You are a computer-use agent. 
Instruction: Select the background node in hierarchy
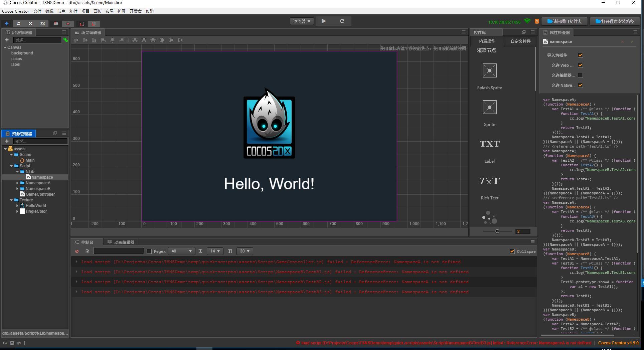(22, 53)
